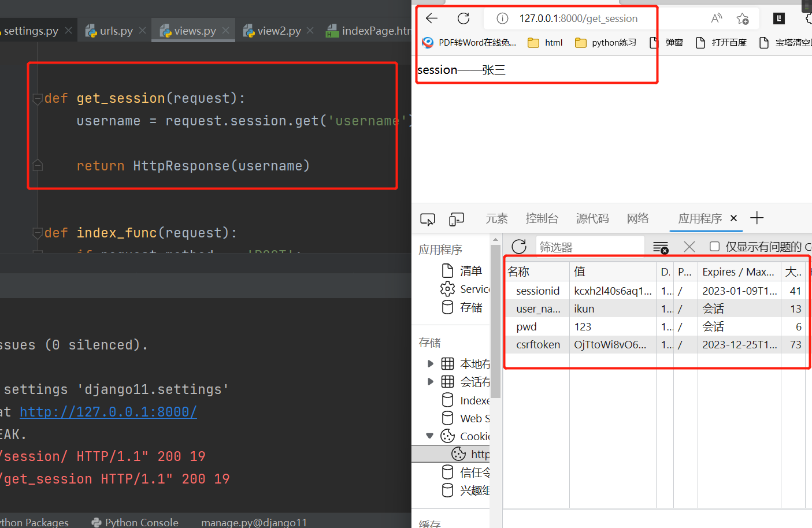
Task: Select the 应用程序 DevTools tab
Action: pos(700,218)
